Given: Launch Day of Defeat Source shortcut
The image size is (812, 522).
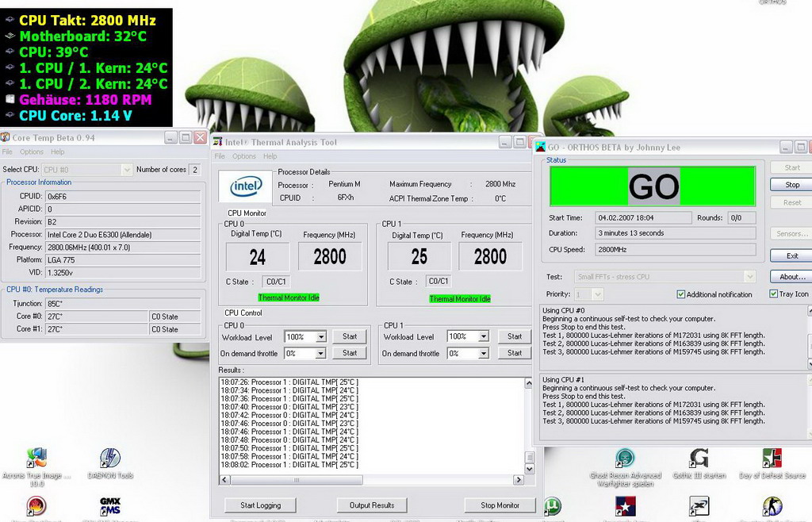Looking at the screenshot, I should (772, 459).
